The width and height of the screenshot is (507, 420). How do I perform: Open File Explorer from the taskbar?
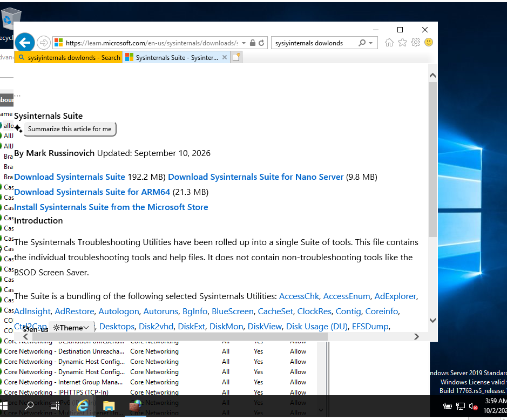pos(109,405)
